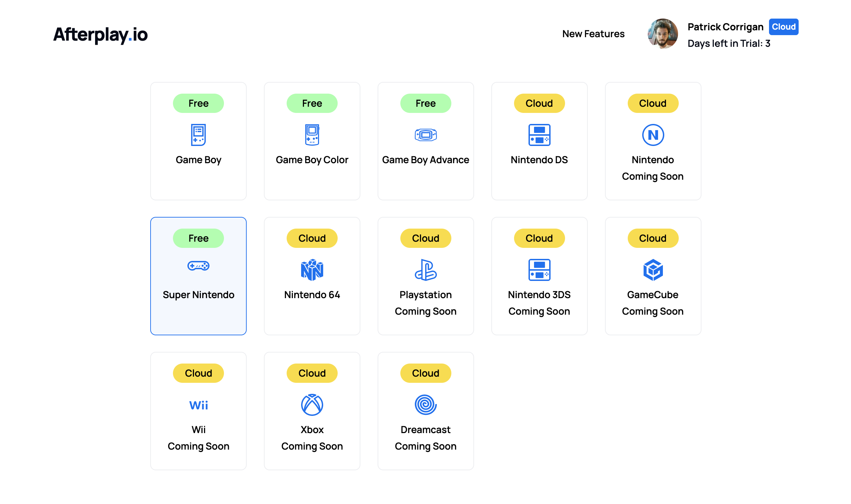Click the Xbox logo icon
The height and width of the screenshot is (504, 851).
point(312,405)
